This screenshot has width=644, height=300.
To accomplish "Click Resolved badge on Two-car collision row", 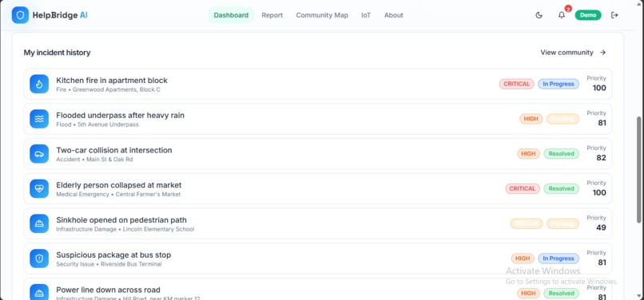I will 562,153.
